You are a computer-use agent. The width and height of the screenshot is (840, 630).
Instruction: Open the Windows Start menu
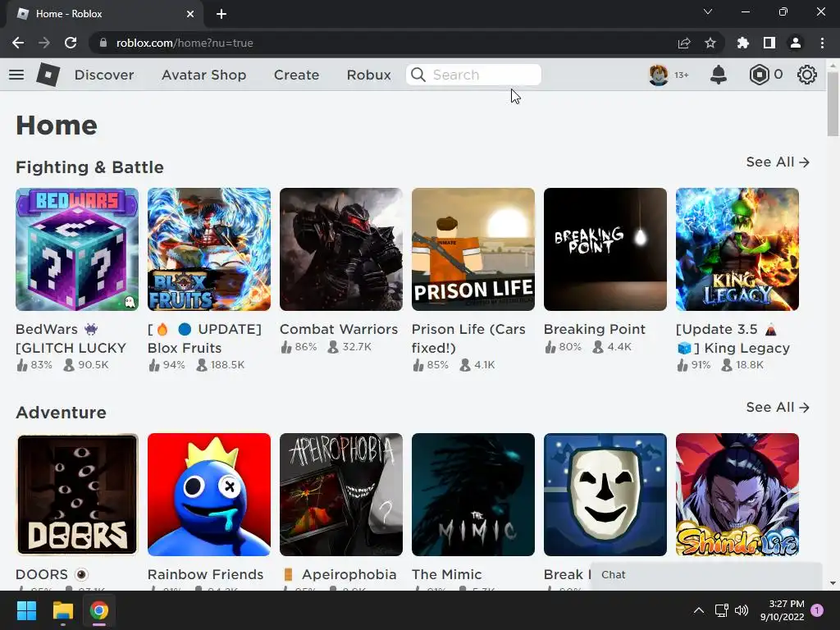(26, 610)
